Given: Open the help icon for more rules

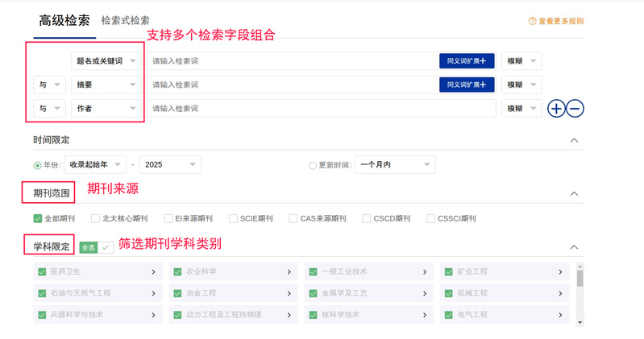Looking at the screenshot, I should point(532,22).
